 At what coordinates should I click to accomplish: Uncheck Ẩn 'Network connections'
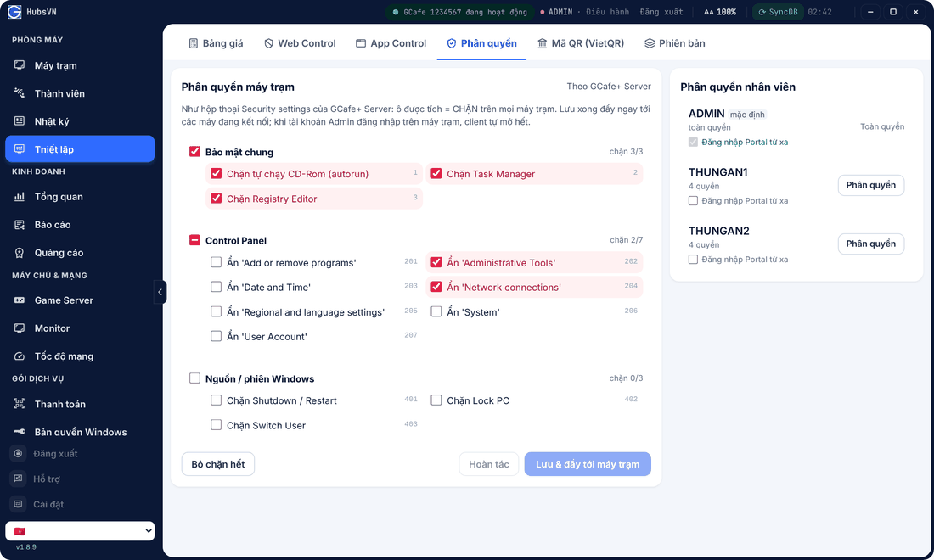click(436, 287)
